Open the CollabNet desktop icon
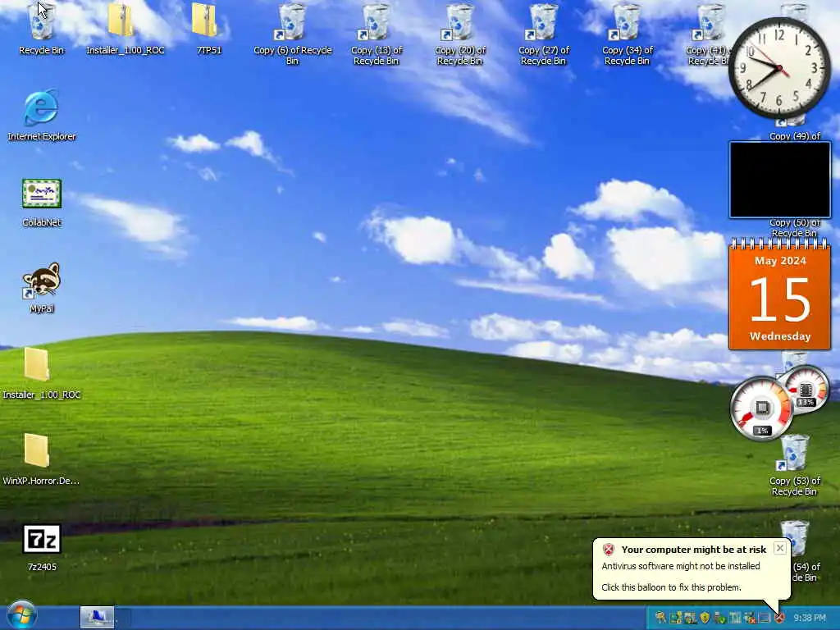 (x=41, y=203)
